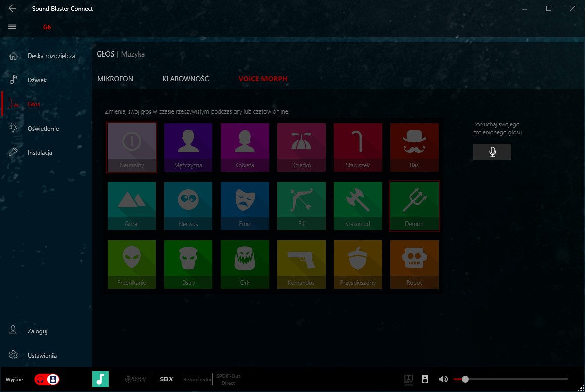Choose the Mężczyzna voice preset

point(188,147)
